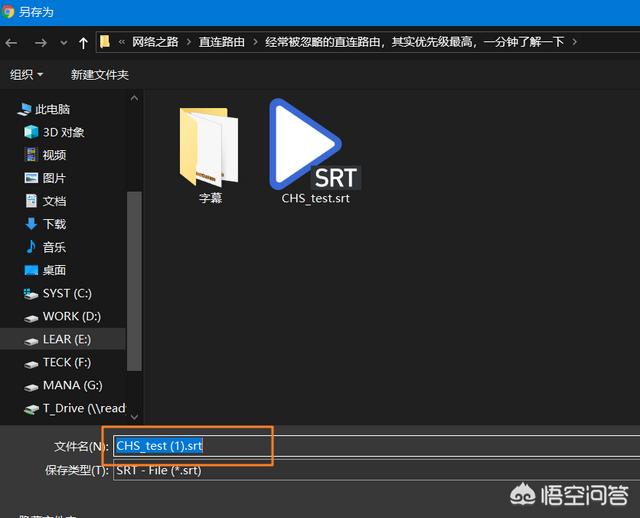
Task: Open 桌面 folder label
Action: tap(54, 270)
